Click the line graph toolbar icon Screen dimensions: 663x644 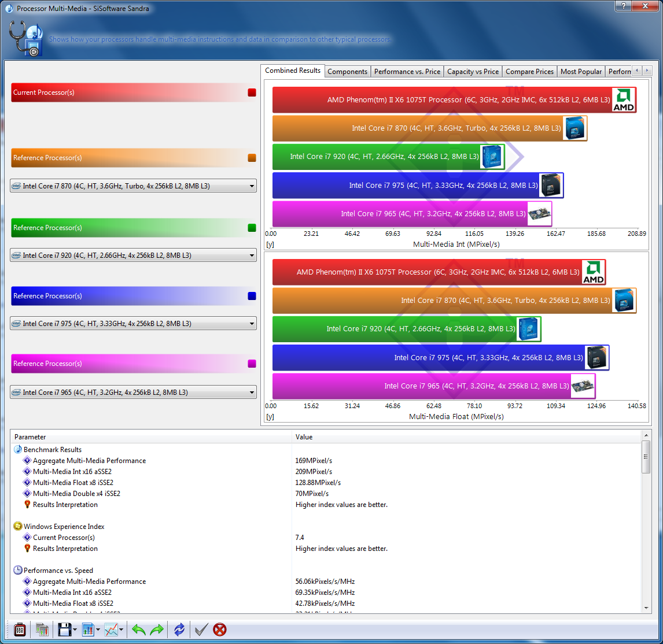point(111,630)
